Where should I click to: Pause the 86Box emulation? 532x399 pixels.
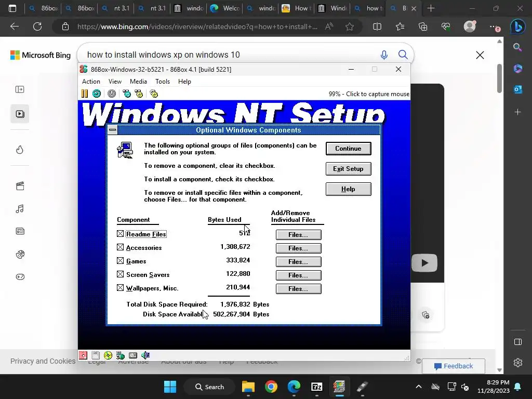85,94
